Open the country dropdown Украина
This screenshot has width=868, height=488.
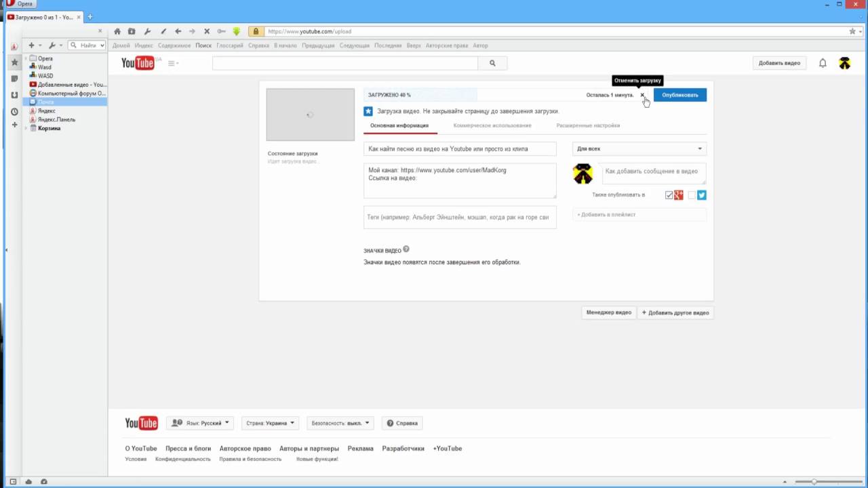click(271, 423)
